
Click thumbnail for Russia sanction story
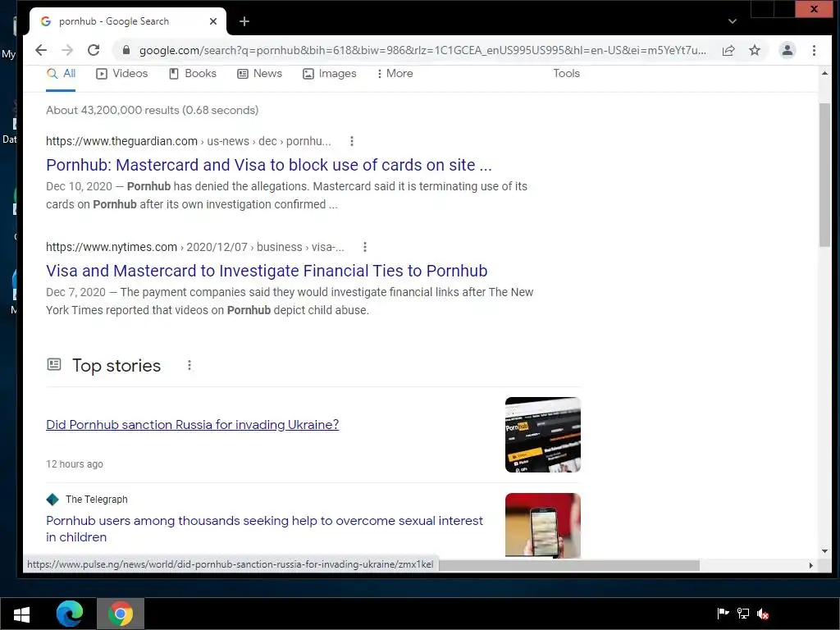coord(543,435)
